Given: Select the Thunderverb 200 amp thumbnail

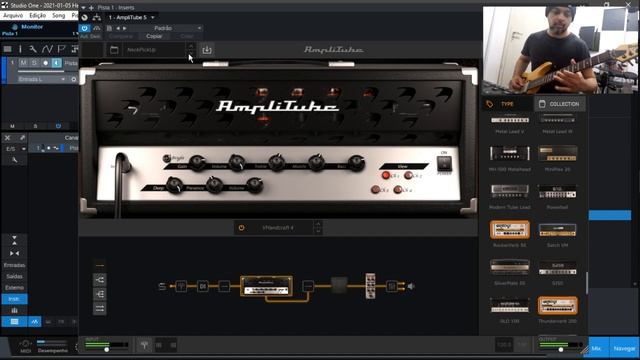Looking at the screenshot, I should pos(558,305).
